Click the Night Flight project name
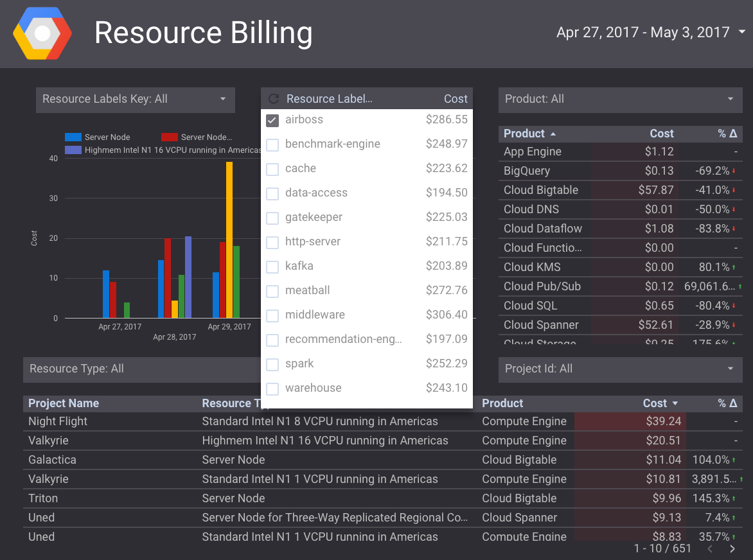The image size is (753, 560). (x=58, y=421)
